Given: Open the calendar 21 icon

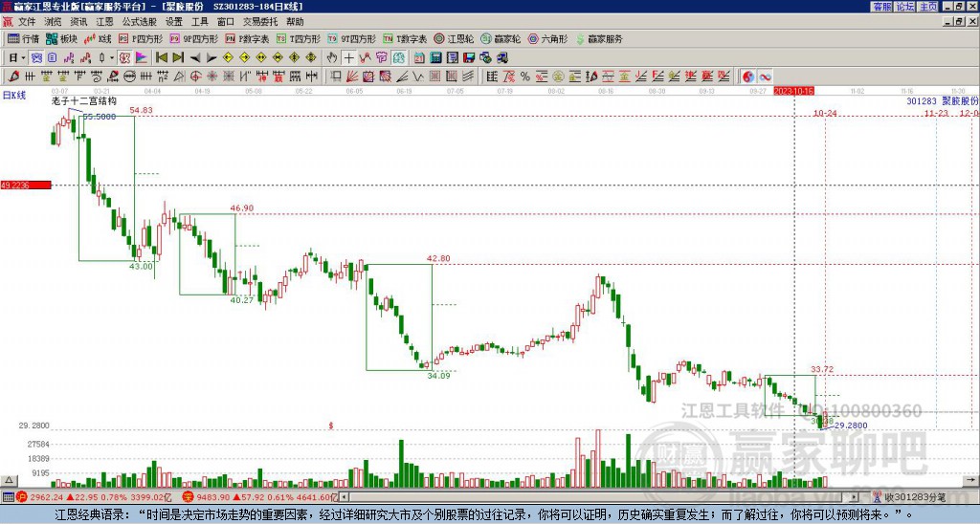Looking at the screenshot, I should (419, 58).
